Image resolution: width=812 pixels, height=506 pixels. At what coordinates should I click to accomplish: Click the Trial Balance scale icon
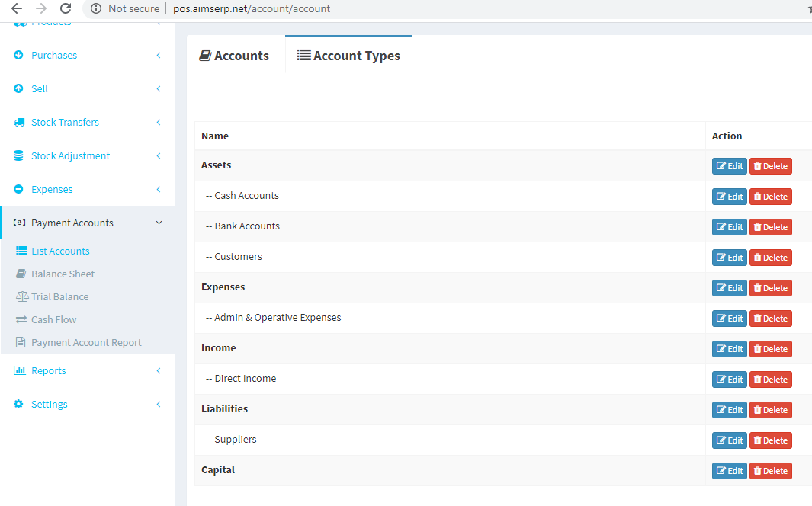(22, 296)
